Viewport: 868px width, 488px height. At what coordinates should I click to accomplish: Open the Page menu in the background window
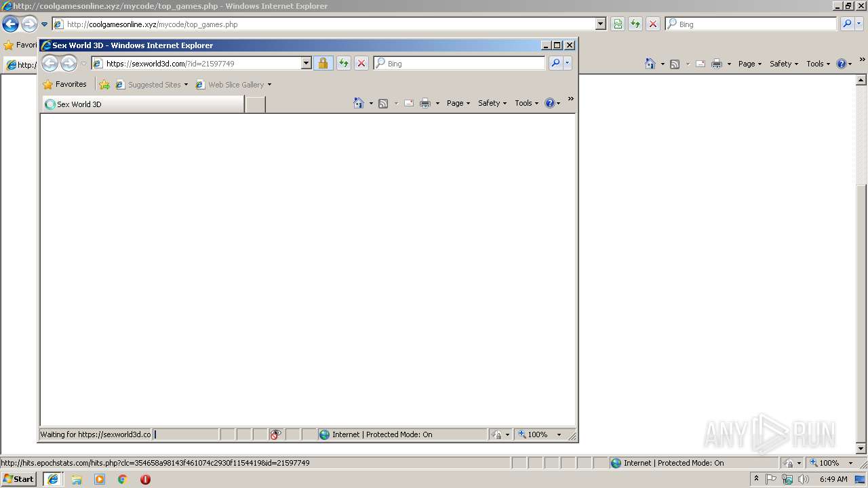[x=750, y=64]
